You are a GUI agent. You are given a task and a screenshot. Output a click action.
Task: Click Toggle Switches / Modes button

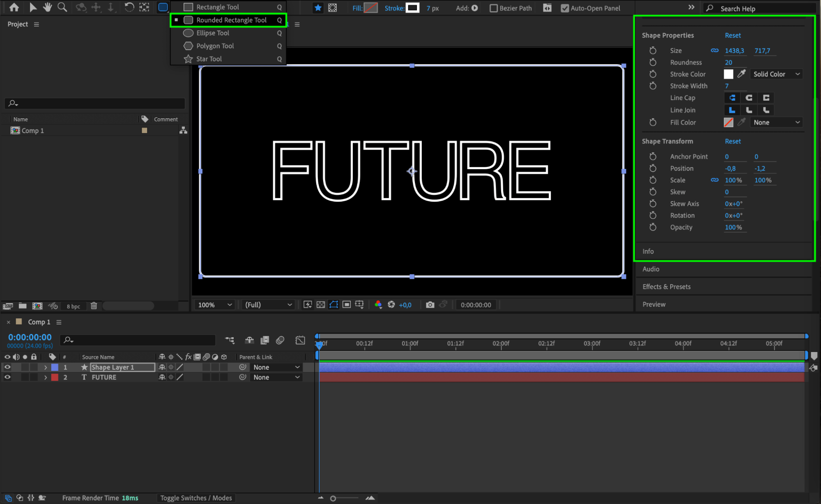pos(196,498)
